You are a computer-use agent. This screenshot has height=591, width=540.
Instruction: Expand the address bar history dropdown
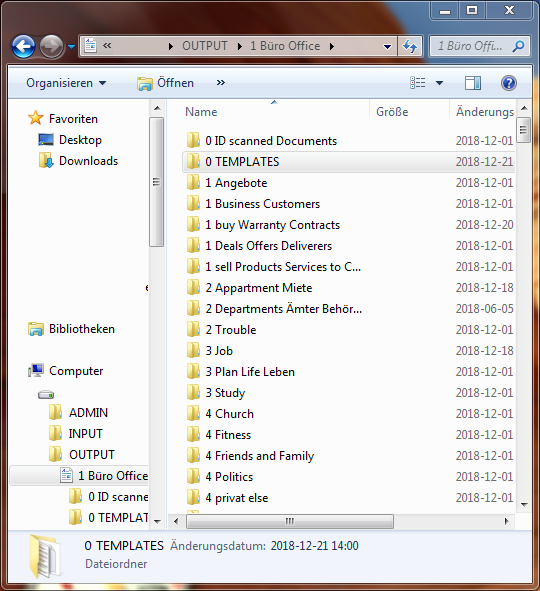coord(387,47)
